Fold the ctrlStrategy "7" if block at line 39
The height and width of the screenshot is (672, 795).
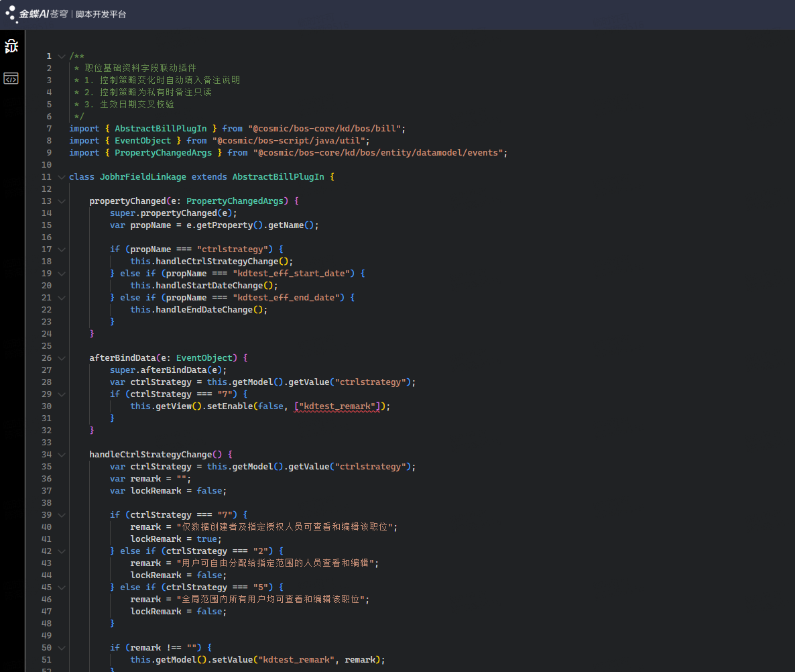click(62, 515)
